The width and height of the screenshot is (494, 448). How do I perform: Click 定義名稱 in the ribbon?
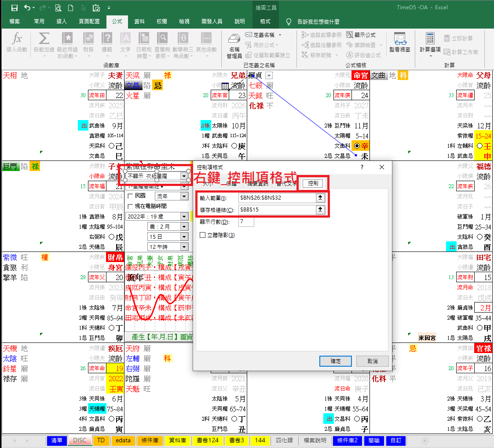(260, 35)
